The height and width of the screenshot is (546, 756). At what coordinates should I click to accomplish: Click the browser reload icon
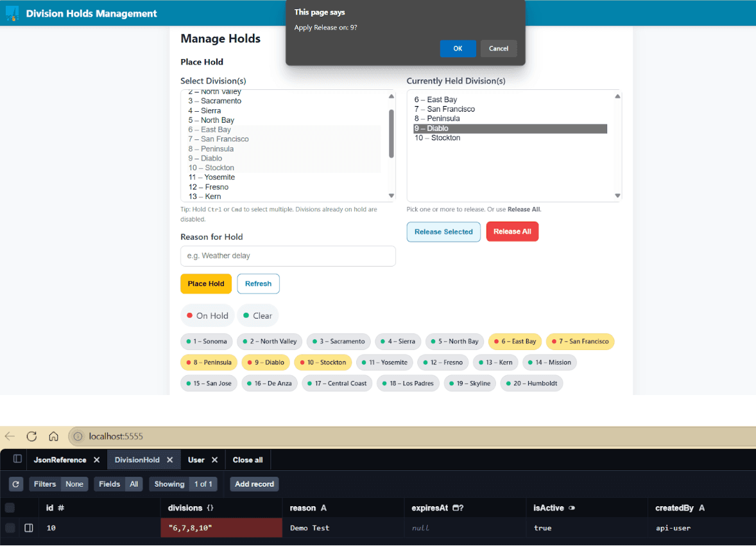pyautogui.click(x=31, y=436)
